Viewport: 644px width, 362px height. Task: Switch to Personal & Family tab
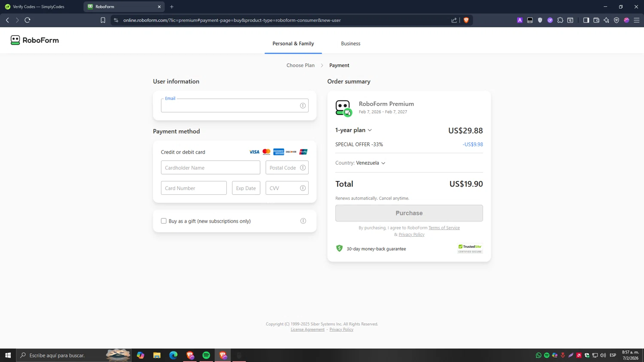pyautogui.click(x=293, y=43)
